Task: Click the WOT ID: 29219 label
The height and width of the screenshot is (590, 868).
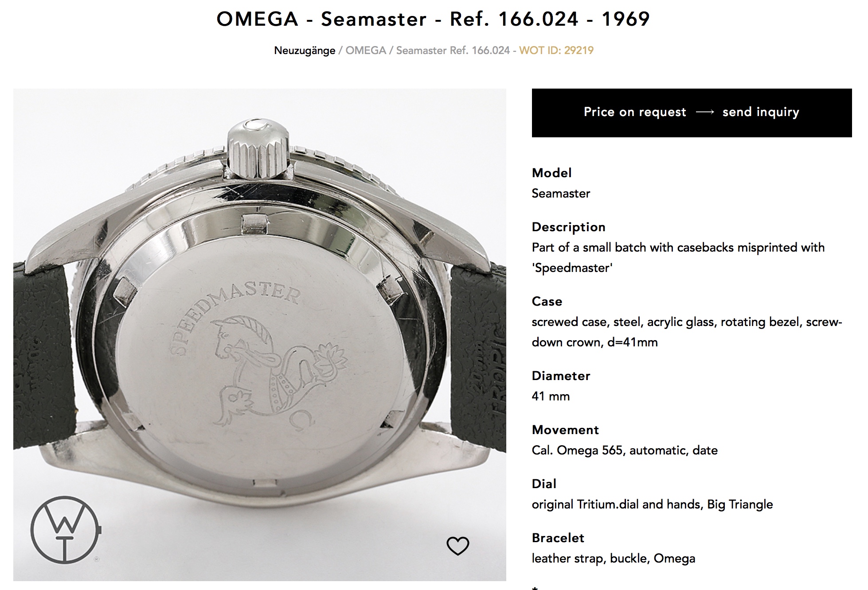Action: (x=556, y=50)
